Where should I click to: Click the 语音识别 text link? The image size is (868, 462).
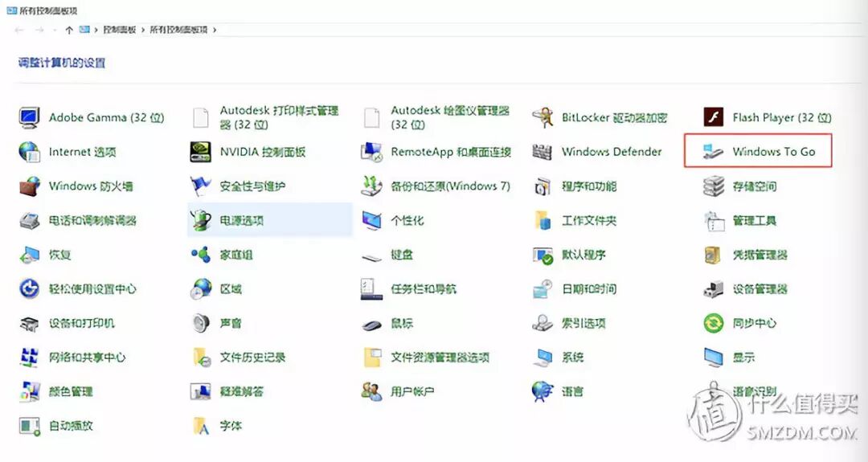coord(755,391)
